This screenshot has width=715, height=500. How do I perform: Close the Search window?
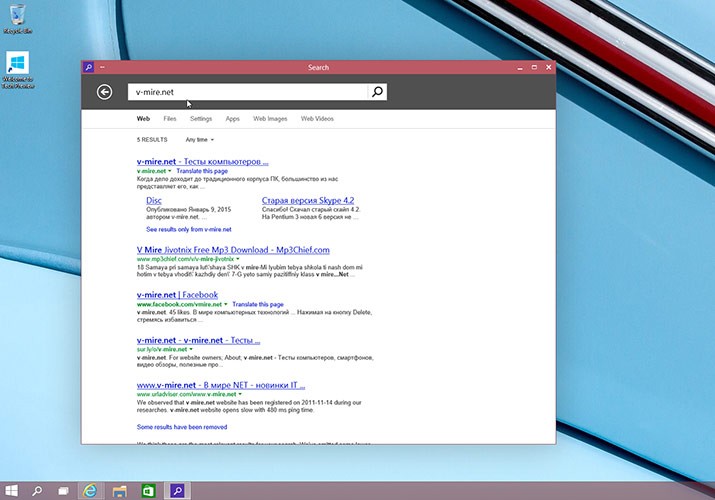point(549,67)
